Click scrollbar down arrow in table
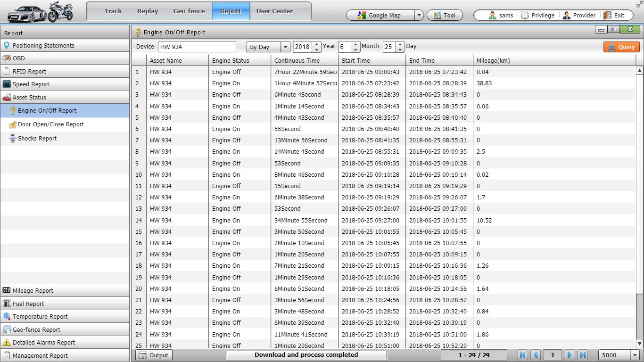Screen dimensions: 644x362 pos(640,344)
